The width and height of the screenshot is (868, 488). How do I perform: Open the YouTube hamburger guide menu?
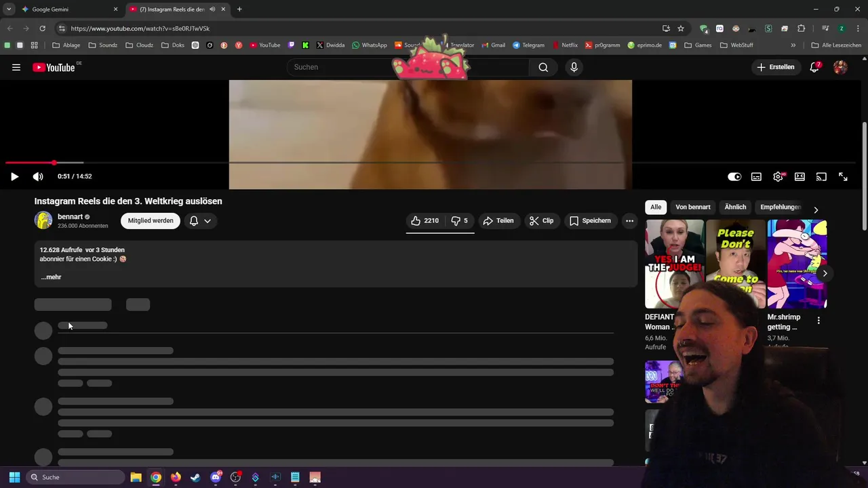[x=16, y=67]
